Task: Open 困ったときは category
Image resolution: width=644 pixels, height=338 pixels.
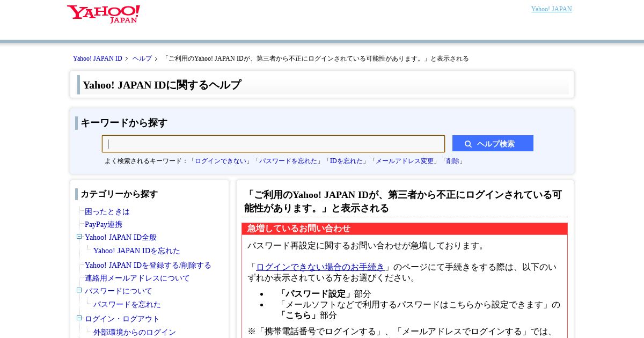Action: pyautogui.click(x=107, y=212)
